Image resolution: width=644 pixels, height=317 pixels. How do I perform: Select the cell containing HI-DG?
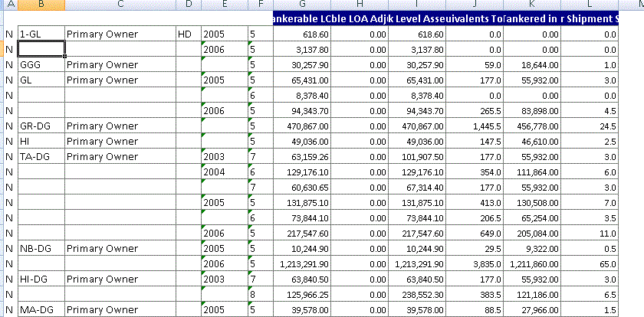point(41,279)
